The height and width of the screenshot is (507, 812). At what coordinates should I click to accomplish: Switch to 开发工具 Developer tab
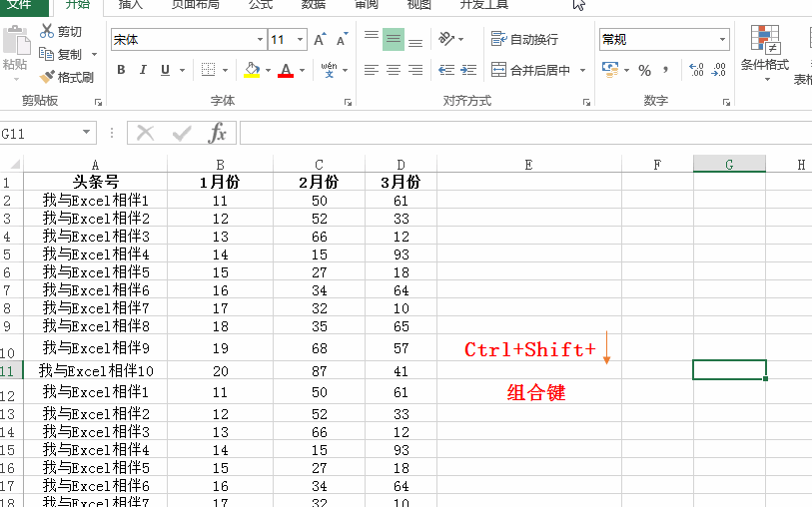[x=484, y=5]
